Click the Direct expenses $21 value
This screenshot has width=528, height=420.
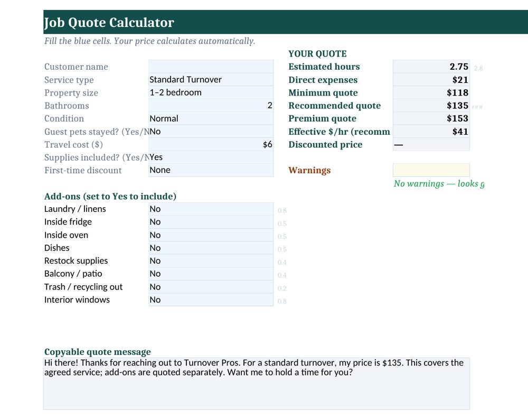pyautogui.click(x=431, y=79)
